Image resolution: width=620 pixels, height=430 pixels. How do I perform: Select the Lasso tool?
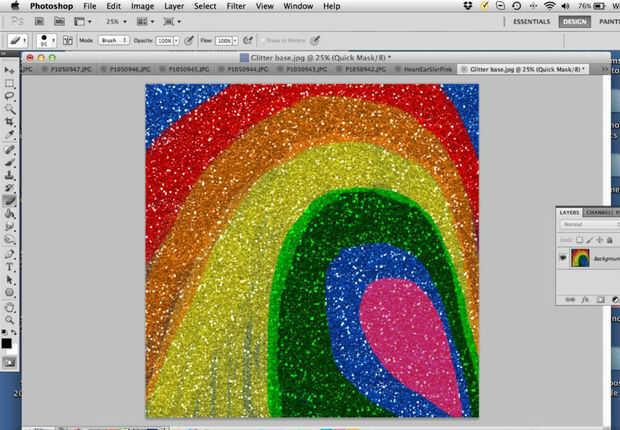pos(9,96)
